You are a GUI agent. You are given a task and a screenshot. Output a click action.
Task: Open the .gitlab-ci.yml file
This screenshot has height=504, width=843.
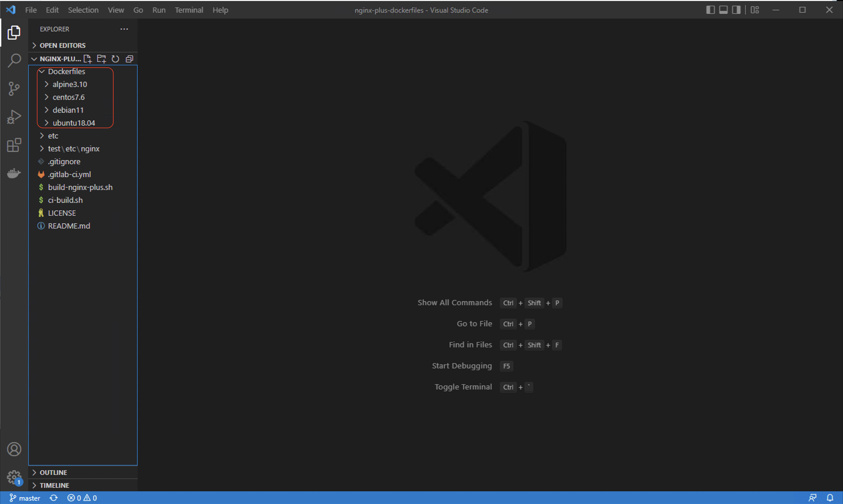(x=83, y=175)
